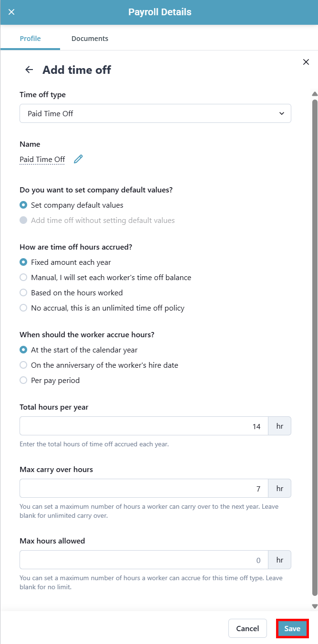
Task: Select Per pay period accrual option
Action: coord(23,380)
